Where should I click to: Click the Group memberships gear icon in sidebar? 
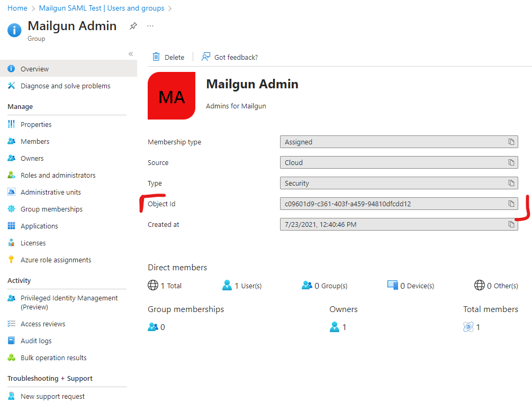pos(11,209)
